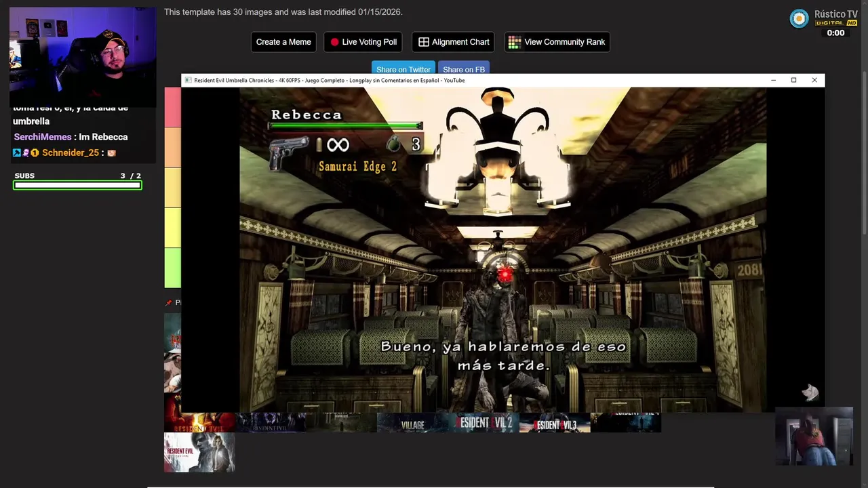
Task: Select the orange second tier row label
Action: click(x=172, y=147)
